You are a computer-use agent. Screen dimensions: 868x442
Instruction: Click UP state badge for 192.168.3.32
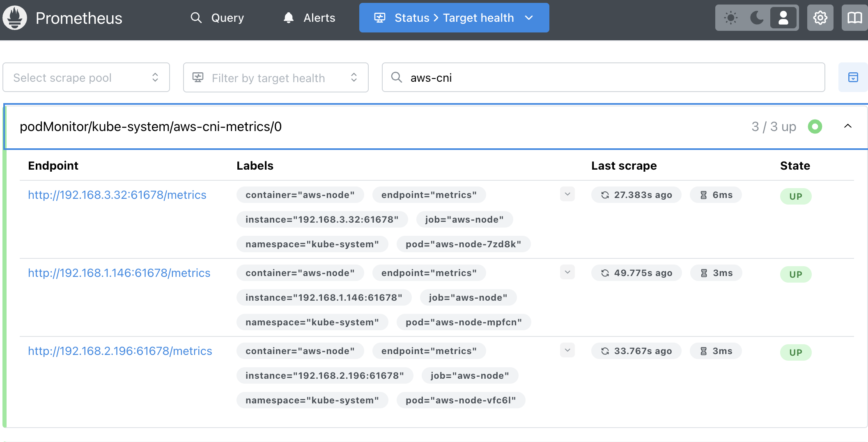point(795,196)
